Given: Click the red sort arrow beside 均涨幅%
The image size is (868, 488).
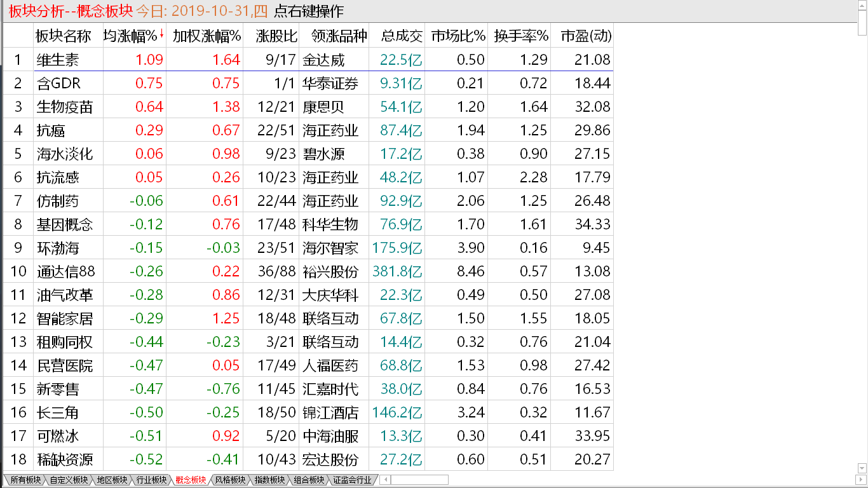Looking at the screenshot, I should 161,34.
